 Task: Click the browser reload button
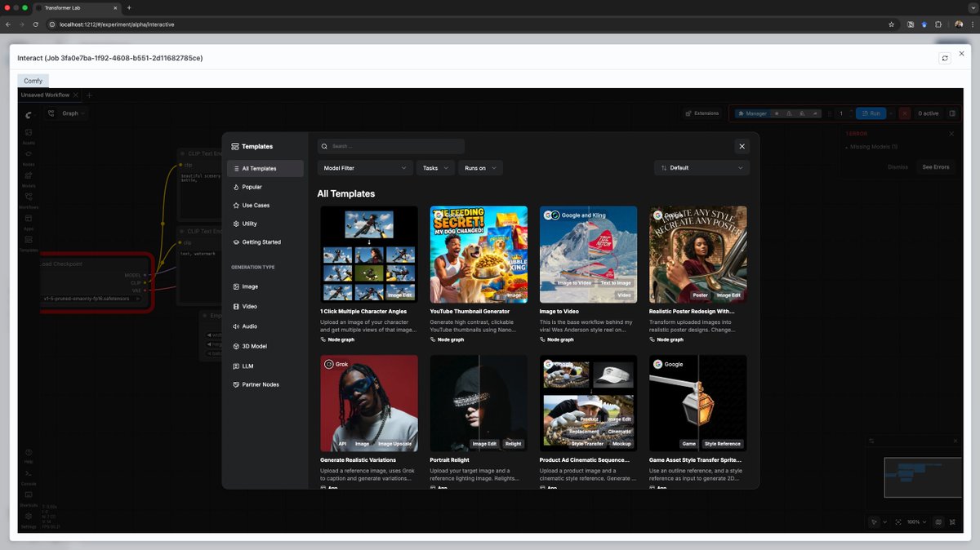click(x=35, y=24)
